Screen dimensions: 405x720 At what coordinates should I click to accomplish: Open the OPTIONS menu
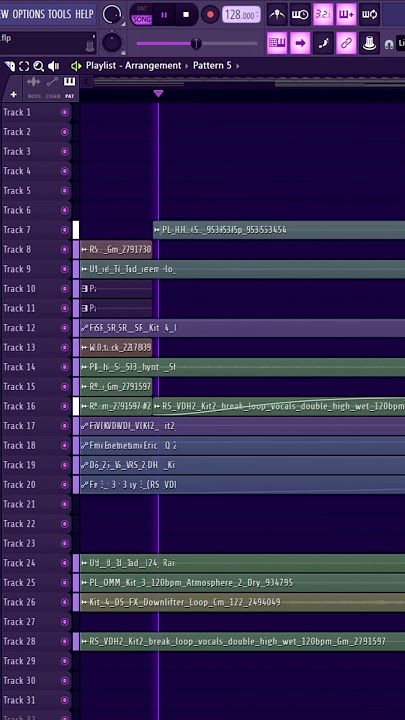click(x=29, y=14)
